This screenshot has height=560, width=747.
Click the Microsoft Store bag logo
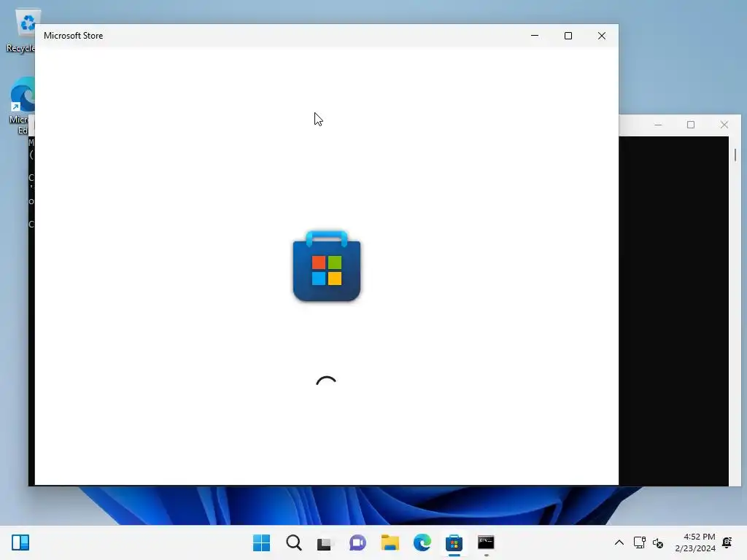[327, 265]
